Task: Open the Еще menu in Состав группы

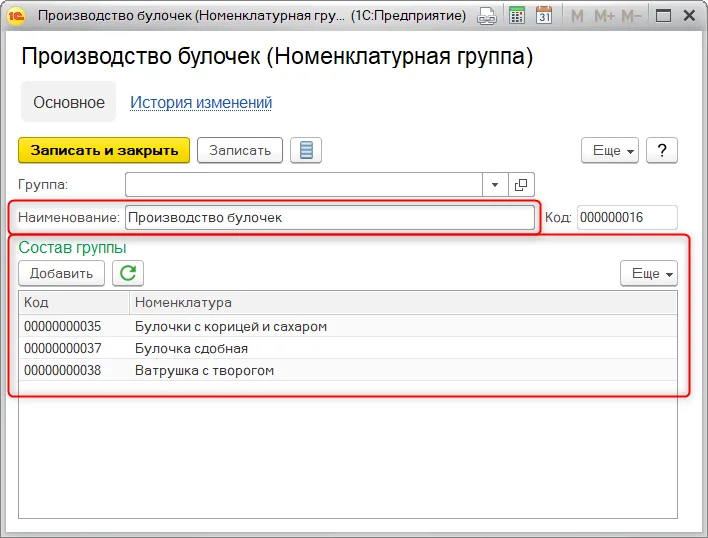Action: pyautogui.click(x=649, y=273)
